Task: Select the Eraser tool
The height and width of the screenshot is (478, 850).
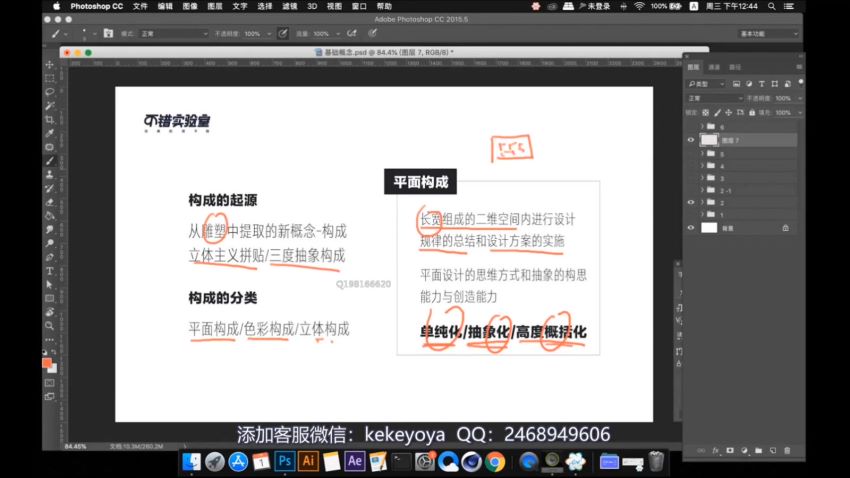Action: tap(49, 202)
